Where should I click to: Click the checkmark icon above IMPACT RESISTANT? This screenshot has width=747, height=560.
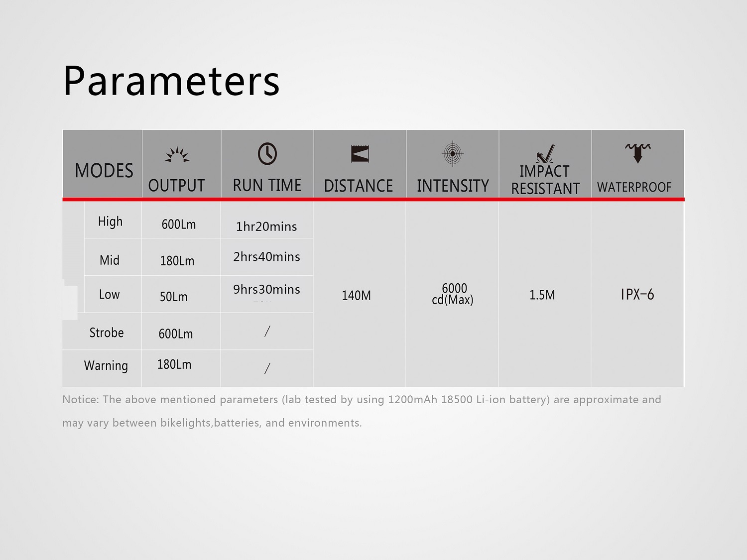pos(545,154)
